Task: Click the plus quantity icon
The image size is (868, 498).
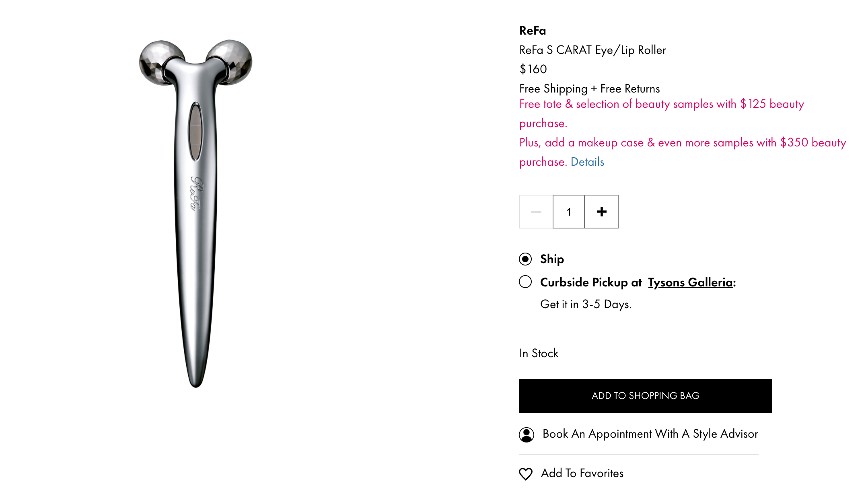Action: [x=601, y=212]
